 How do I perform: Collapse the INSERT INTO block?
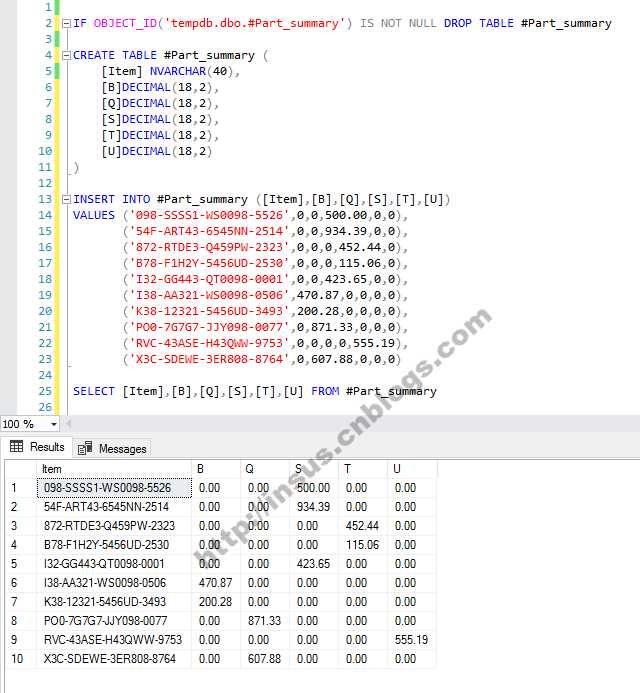66,199
